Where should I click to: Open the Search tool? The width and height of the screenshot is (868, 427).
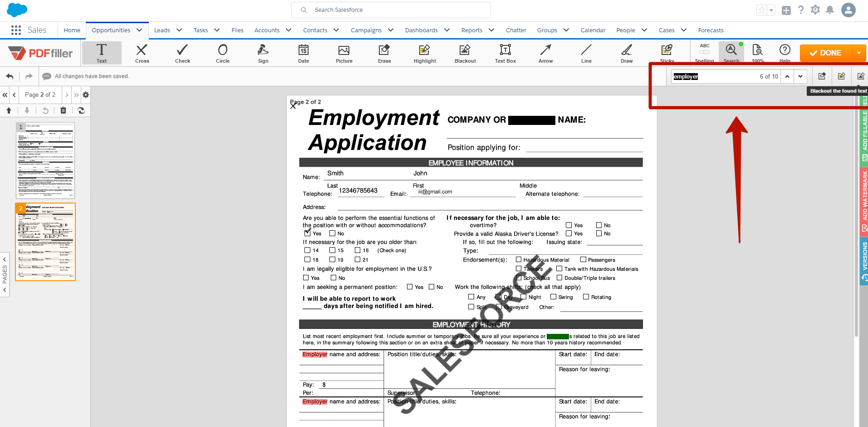coord(731,53)
